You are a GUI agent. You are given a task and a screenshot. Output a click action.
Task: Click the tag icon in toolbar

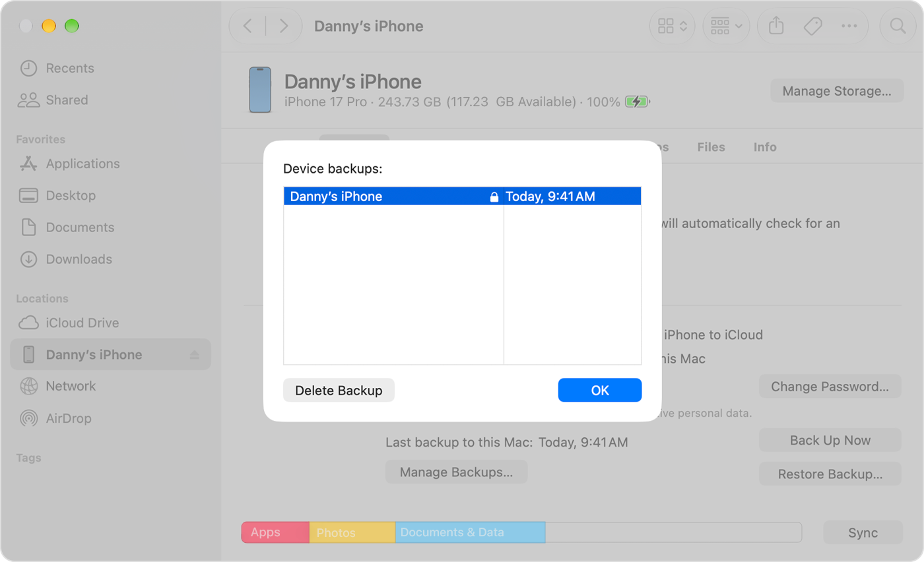coord(812,26)
